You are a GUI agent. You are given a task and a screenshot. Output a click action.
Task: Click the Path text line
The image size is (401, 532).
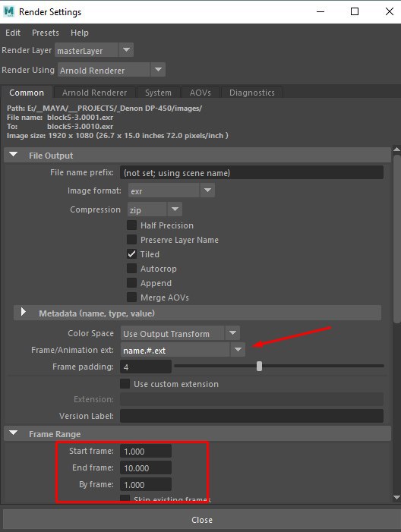pos(104,109)
